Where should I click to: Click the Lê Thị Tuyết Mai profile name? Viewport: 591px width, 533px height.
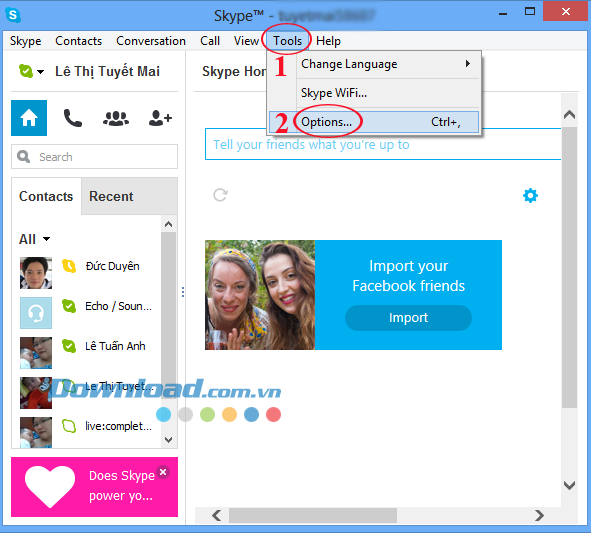click(107, 71)
